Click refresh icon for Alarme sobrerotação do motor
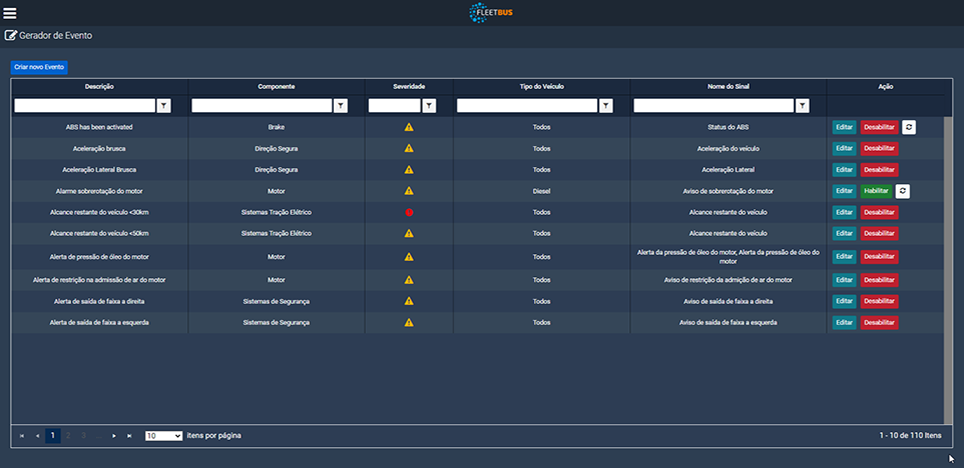Viewport: 964px width, 468px height. point(902,191)
